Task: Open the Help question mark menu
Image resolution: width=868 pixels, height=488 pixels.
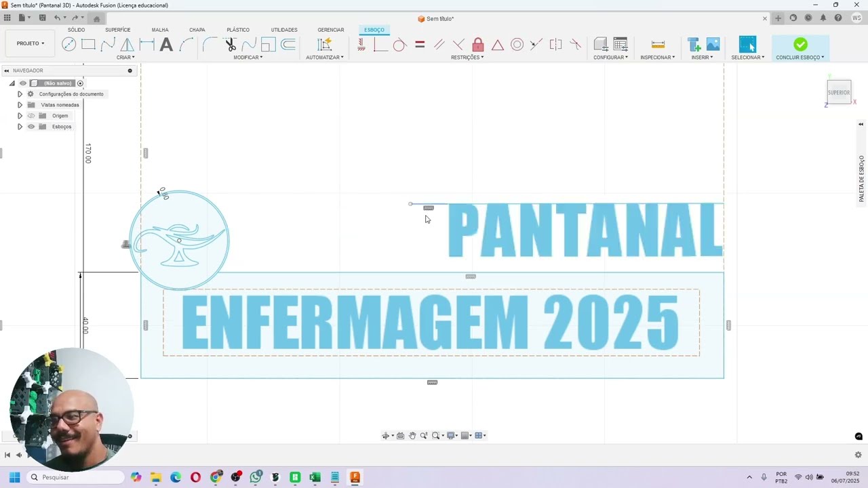Action: click(x=838, y=18)
